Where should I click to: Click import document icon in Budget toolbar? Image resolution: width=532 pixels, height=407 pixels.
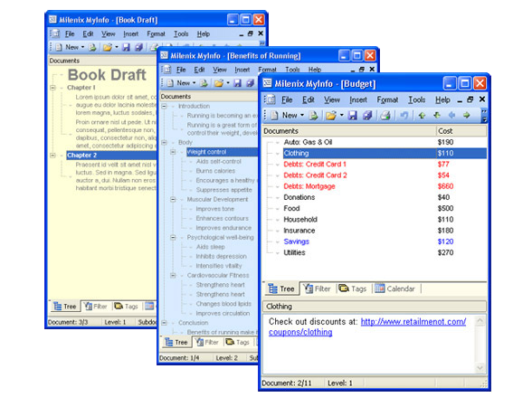pyautogui.click(x=313, y=116)
